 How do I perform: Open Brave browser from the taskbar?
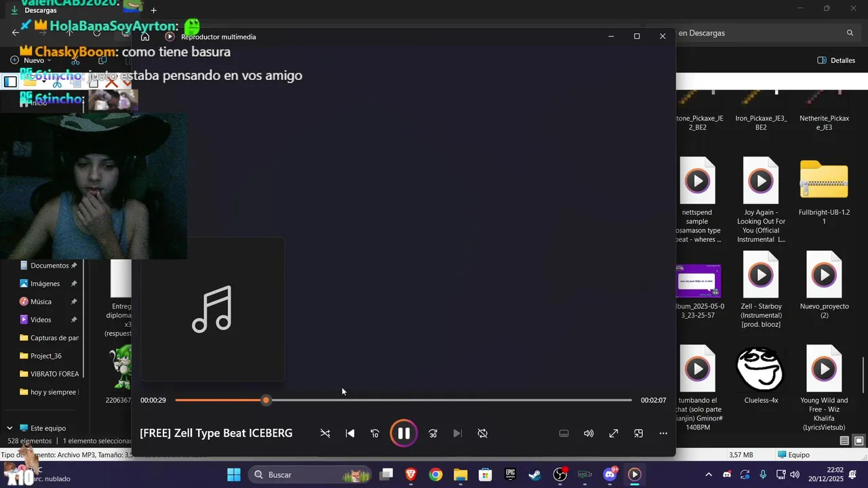[x=411, y=474]
